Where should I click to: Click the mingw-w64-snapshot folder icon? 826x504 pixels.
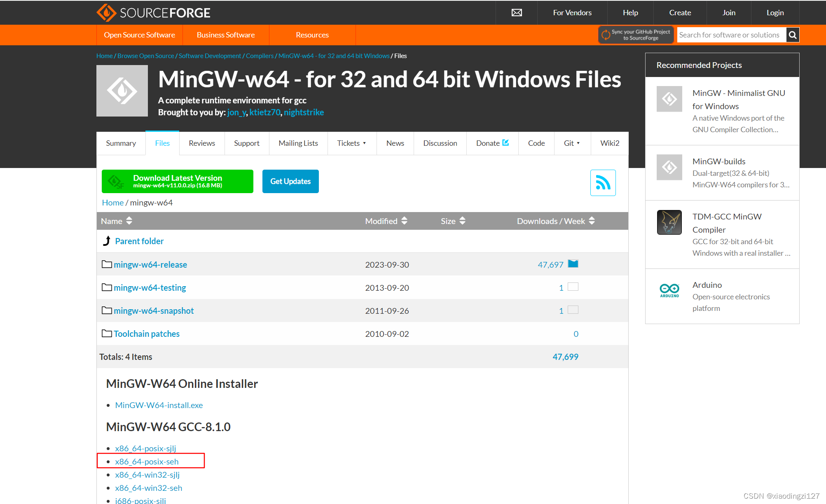107,310
